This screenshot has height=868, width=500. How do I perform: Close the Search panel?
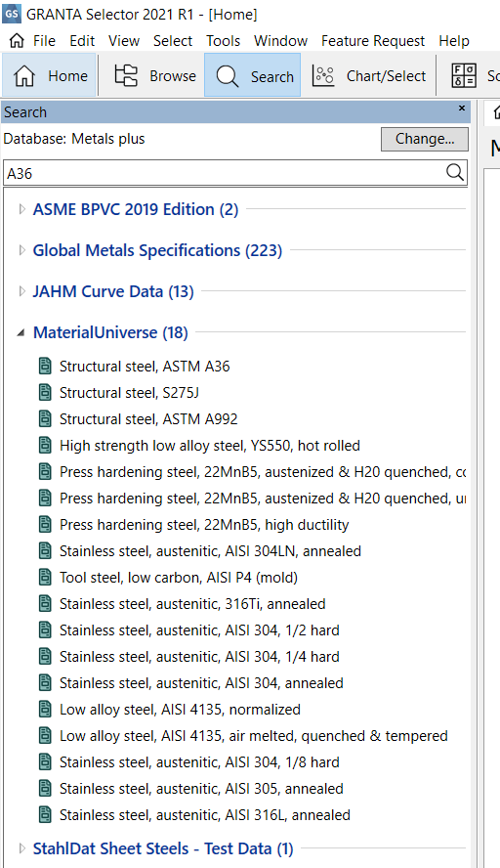[x=462, y=108]
